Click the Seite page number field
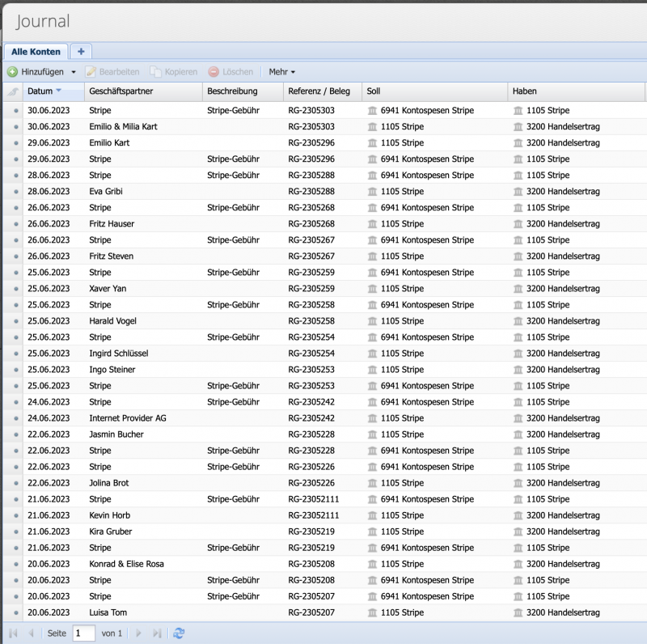 click(x=82, y=633)
